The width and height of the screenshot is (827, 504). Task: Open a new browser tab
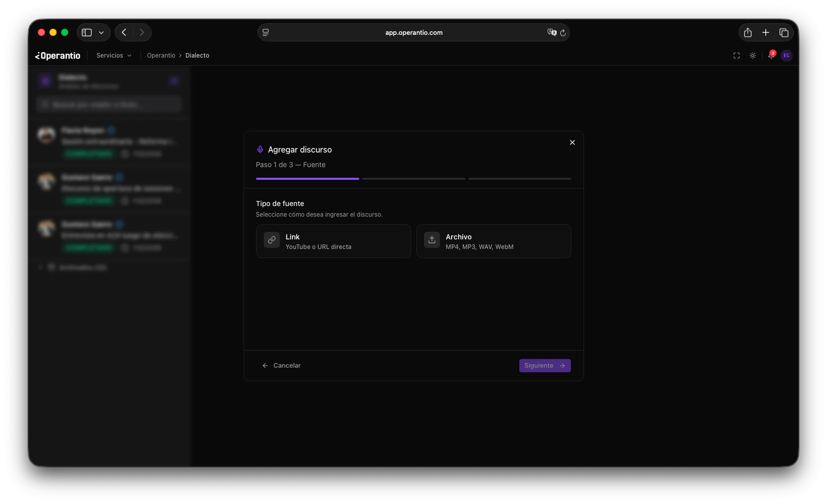pos(766,32)
